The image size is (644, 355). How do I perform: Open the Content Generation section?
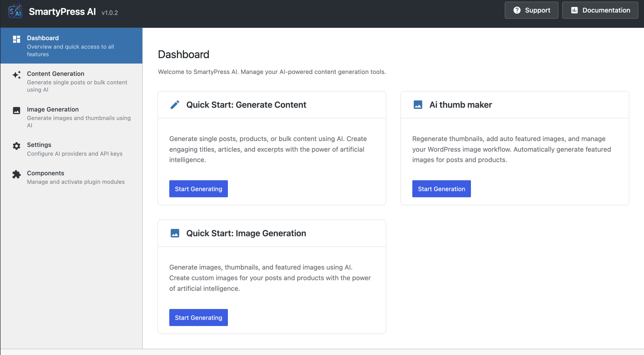point(56,74)
